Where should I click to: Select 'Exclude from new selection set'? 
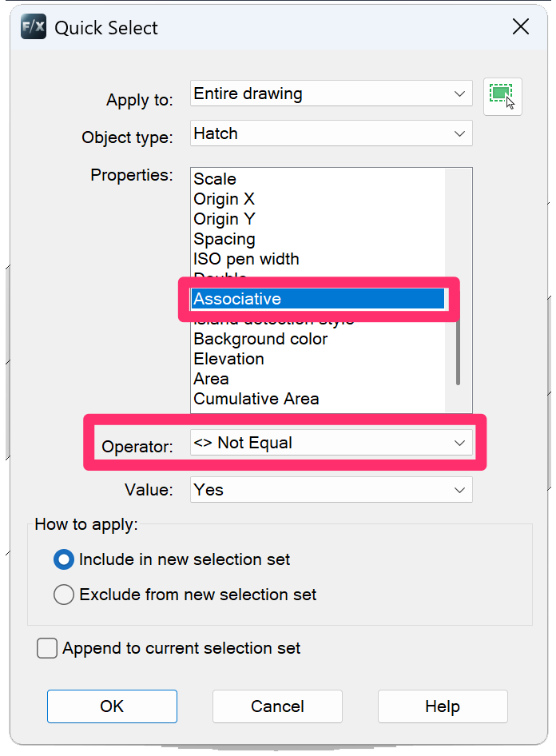[63, 595]
